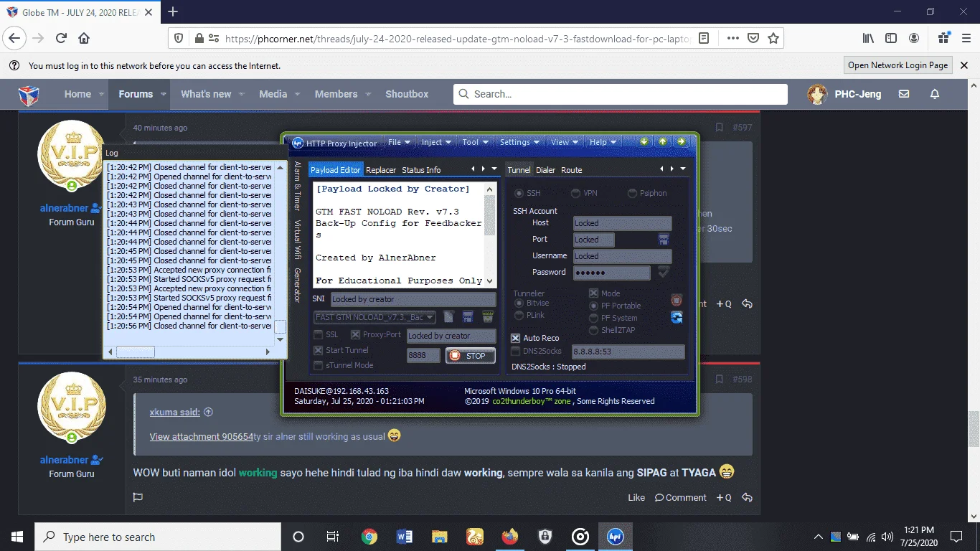The height and width of the screenshot is (551, 980).
Task: Click the Comment link on post #598
Action: 681,497
